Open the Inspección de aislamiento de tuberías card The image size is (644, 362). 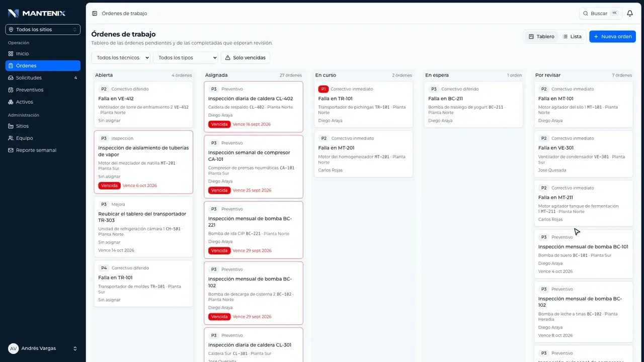(x=143, y=162)
